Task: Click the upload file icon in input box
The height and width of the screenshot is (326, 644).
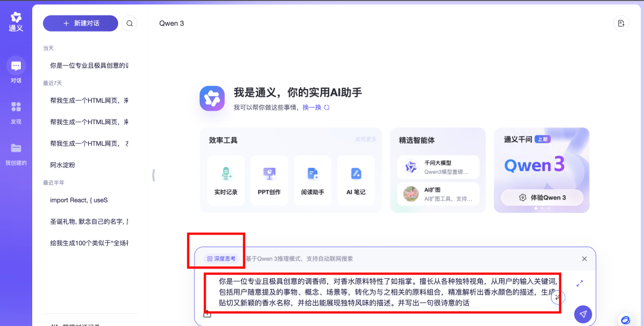Action: (207, 314)
